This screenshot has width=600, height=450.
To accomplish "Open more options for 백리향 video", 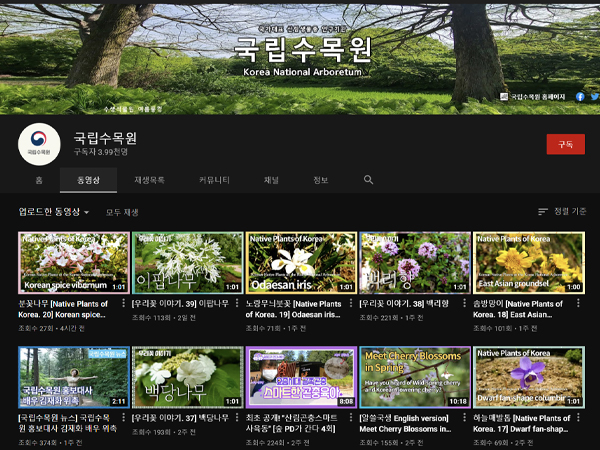I will click(464, 303).
